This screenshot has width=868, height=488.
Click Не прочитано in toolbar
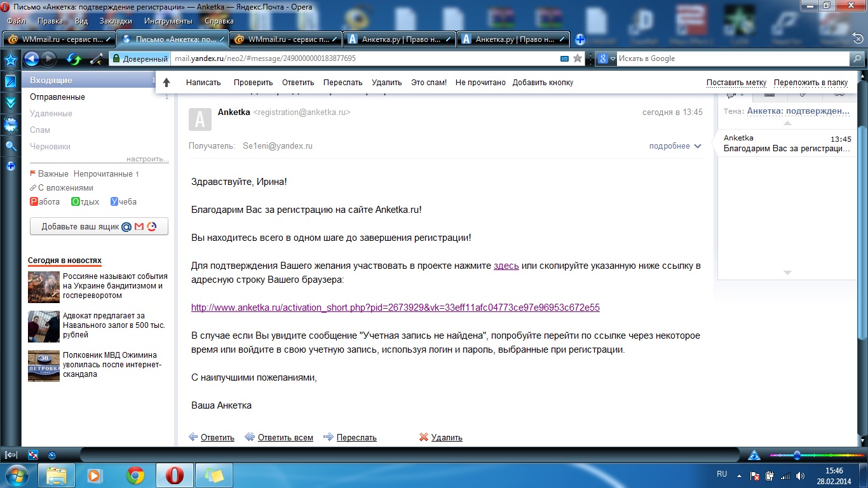tap(480, 83)
